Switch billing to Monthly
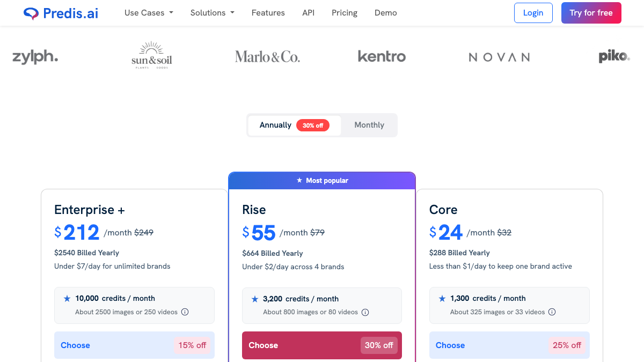Screen dimensions: 644x362 pyautogui.click(x=369, y=125)
